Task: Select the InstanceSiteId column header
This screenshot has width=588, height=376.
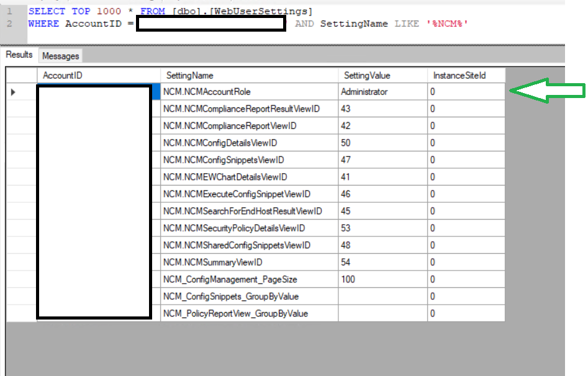Action: click(x=466, y=75)
